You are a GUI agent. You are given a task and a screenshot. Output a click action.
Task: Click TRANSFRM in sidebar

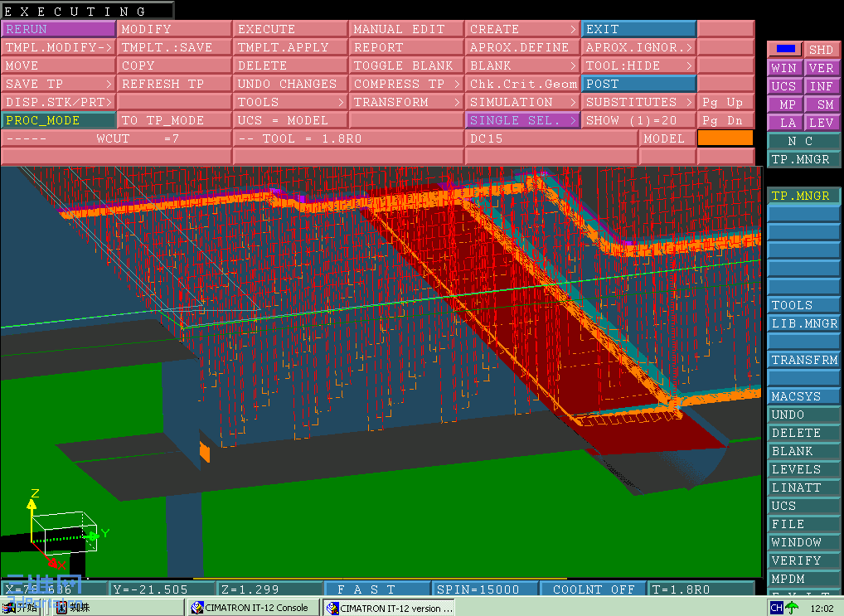[803, 360]
